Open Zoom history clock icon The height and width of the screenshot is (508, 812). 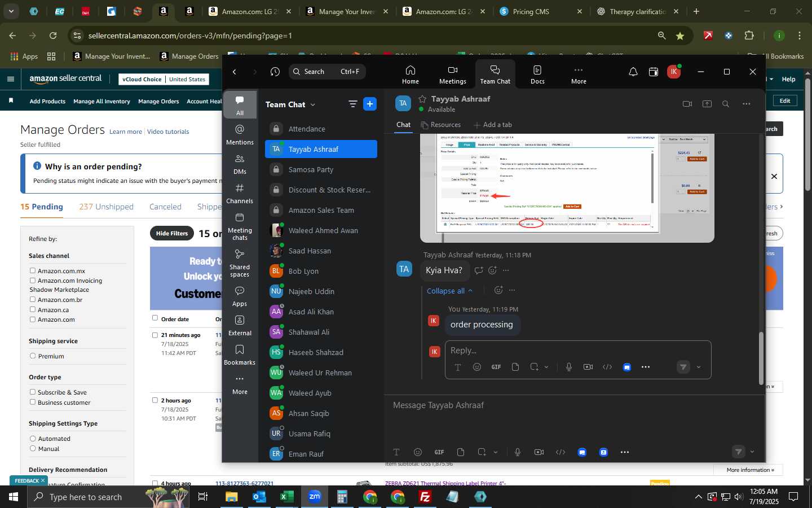click(275, 72)
